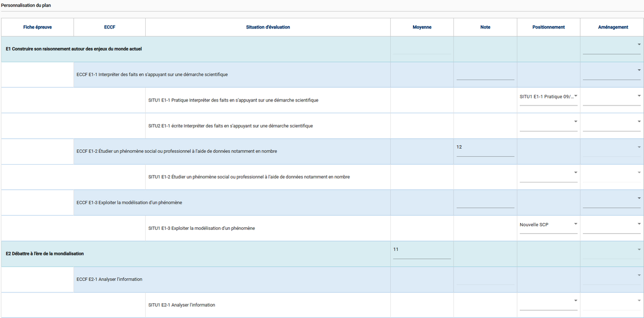Open Positionnement dropdown for SITU1 E2-1 row
Screen dimensions: 644x318
point(548,302)
